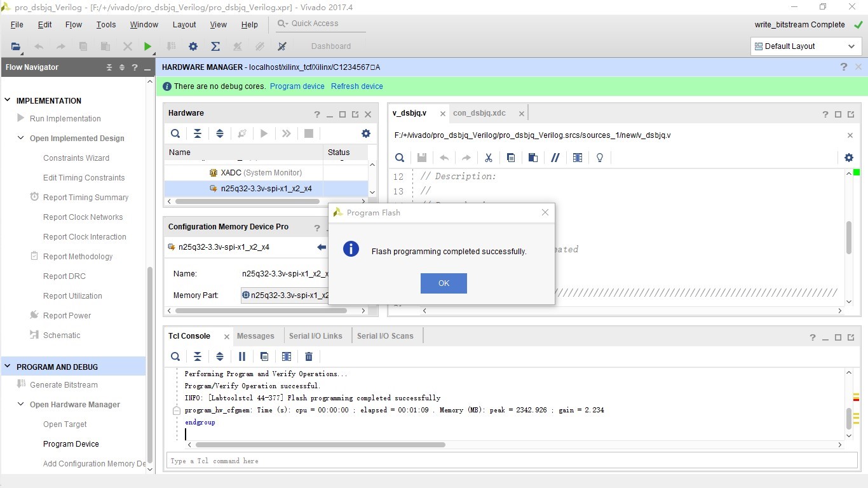Click the green Run flow toolbar icon
This screenshot has height=488, width=868.
147,46
